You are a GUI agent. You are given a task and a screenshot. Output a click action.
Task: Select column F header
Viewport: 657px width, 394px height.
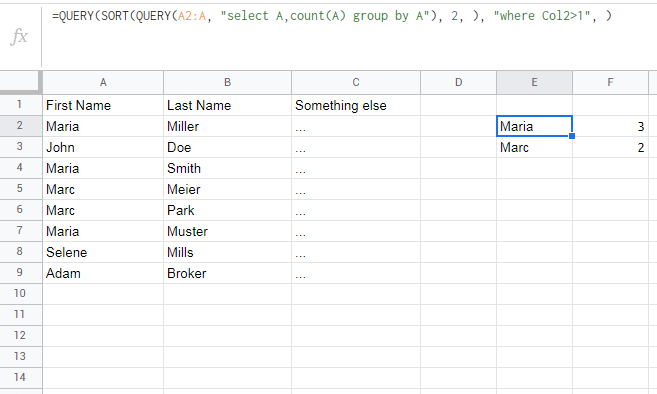[x=610, y=83]
